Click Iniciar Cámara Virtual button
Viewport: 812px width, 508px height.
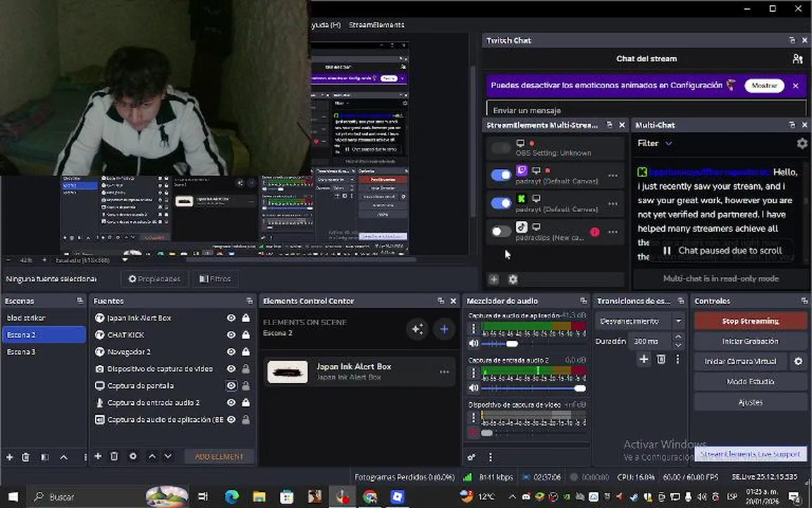coord(741,361)
